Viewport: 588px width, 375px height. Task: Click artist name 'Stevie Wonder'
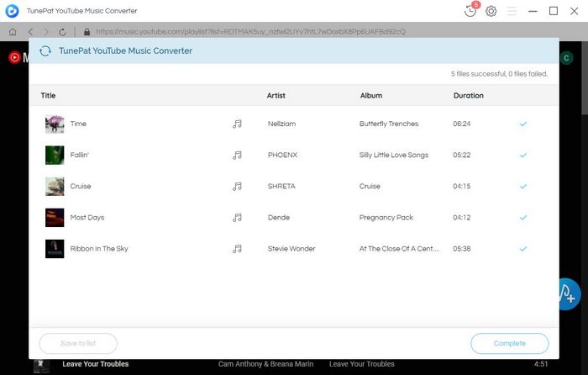click(291, 249)
